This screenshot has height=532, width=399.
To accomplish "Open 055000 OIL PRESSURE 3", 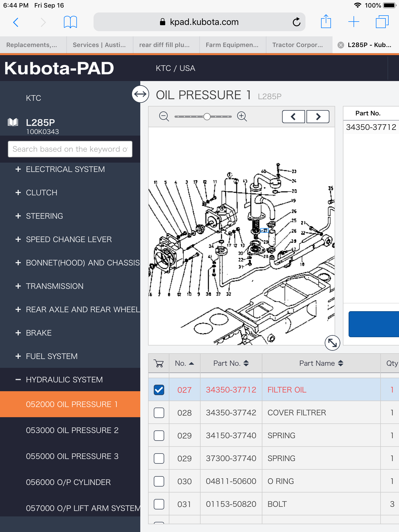I will tap(70, 456).
